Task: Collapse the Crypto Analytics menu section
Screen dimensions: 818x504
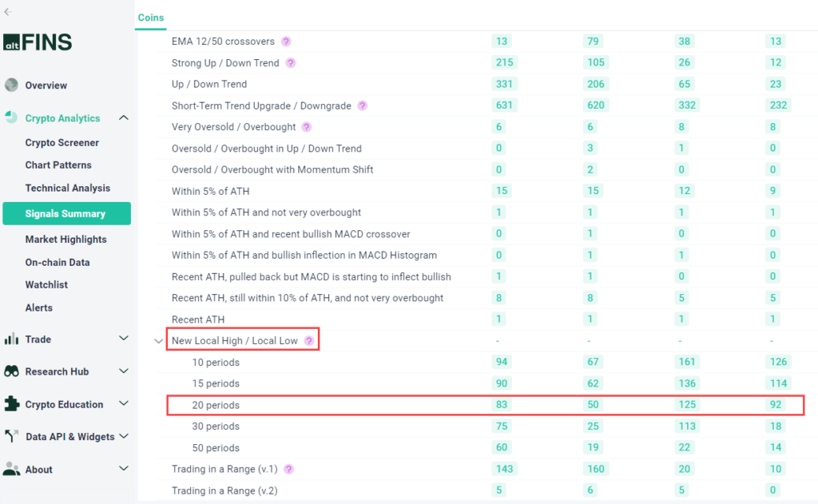Action: click(x=124, y=118)
